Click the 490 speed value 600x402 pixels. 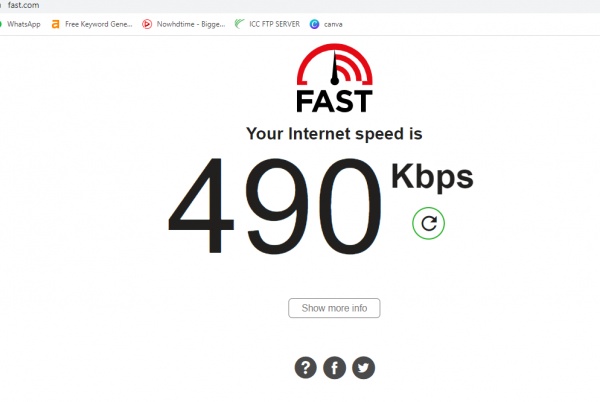click(275, 207)
